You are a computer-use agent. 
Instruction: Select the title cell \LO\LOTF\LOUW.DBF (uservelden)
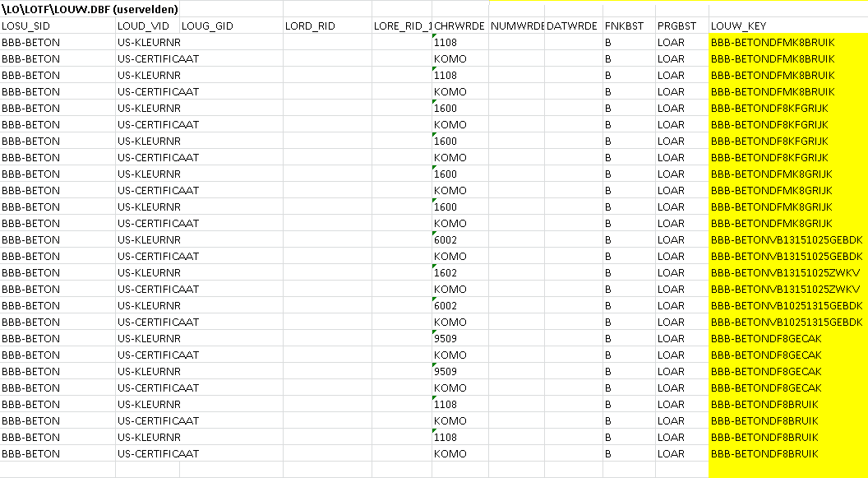click(x=90, y=9)
